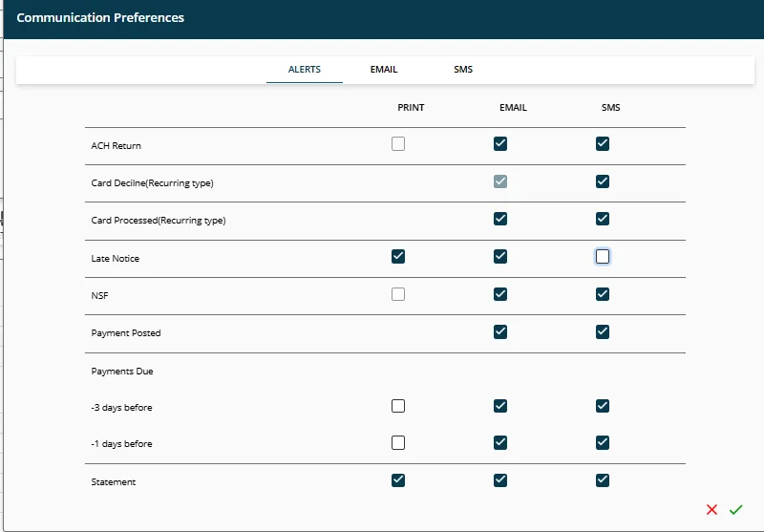764x532 pixels.
Task: Disable Print for Late Notice
Action: (398, 256)
